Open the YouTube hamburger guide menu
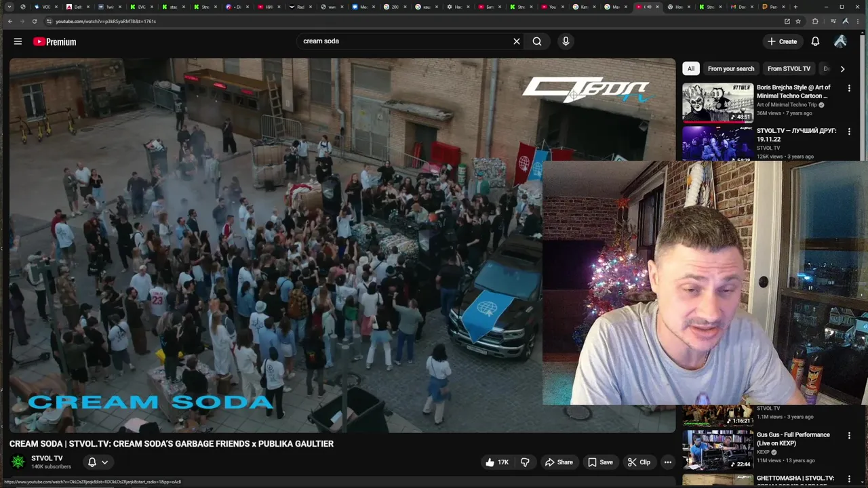 pyautogui.click(x=18, y=41)
